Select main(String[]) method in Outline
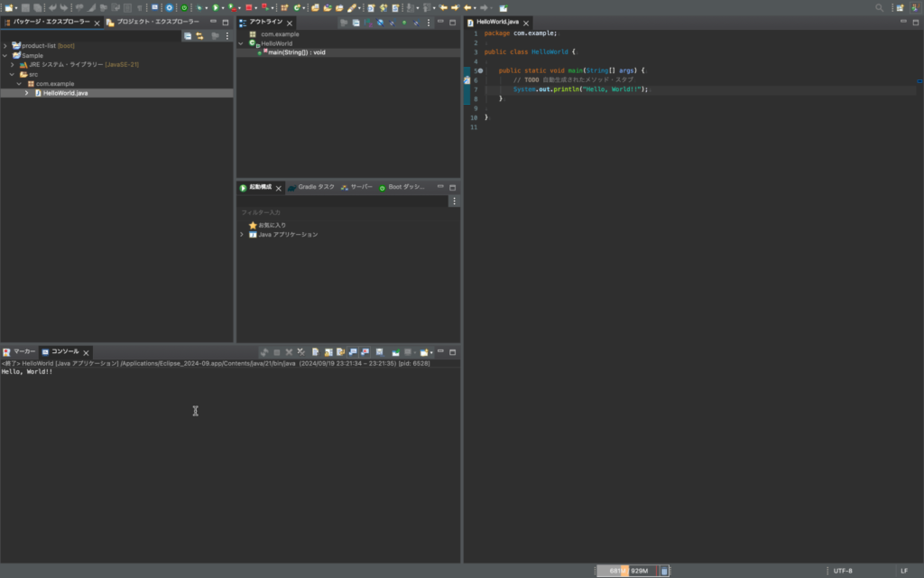 [296, 52]
